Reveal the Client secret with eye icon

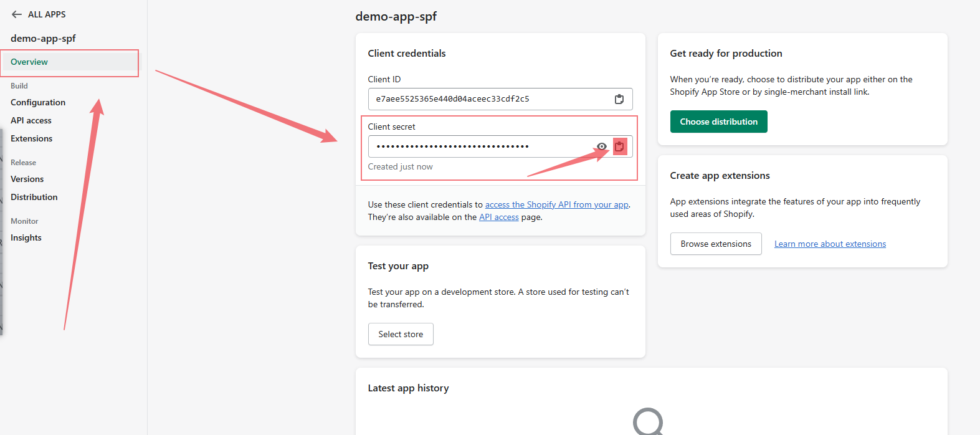click(x=602, y=146)
